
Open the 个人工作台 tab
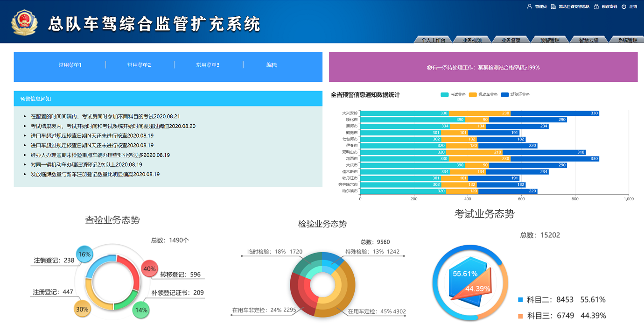(433, 40)
